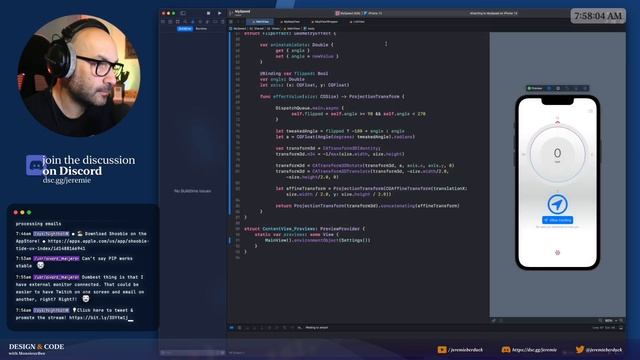Switch to the Runtime issues tab
Viewport: 640px width, 360px height.
(201, 29)
